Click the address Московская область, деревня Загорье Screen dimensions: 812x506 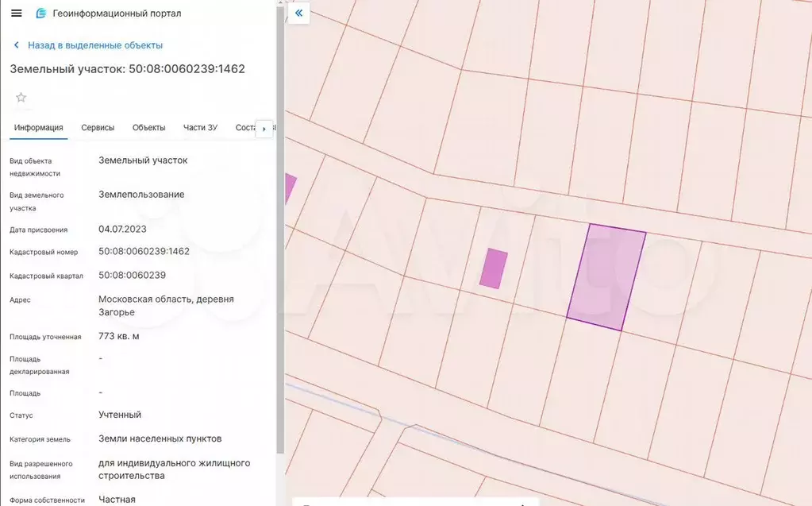point(166,306)
